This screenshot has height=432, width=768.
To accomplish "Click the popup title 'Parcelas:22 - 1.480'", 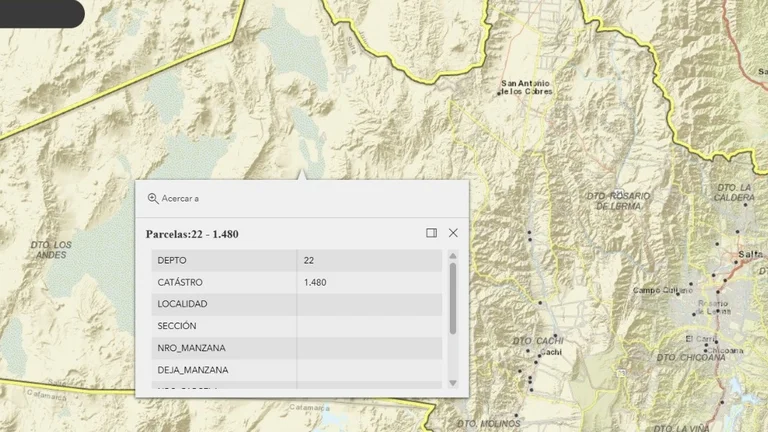I will coord(192,234).
